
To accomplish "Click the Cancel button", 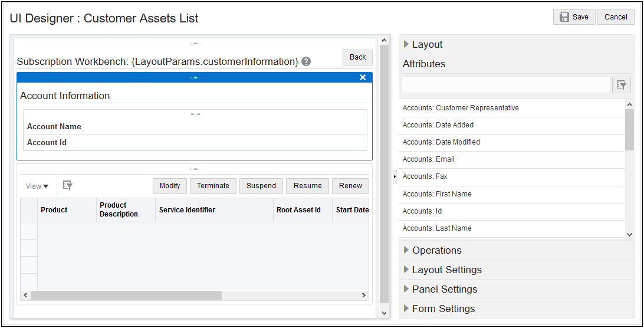I will pos(615,17).
